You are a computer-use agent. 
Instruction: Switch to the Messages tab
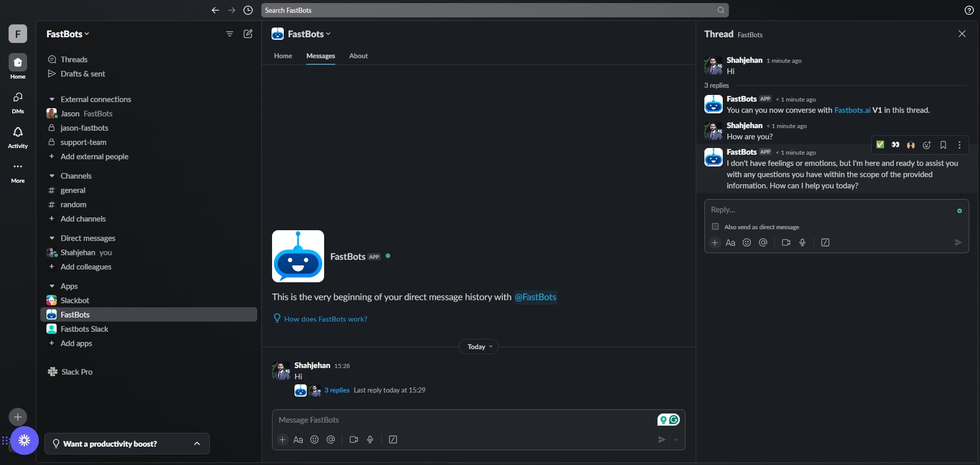(x=321, y=56)
